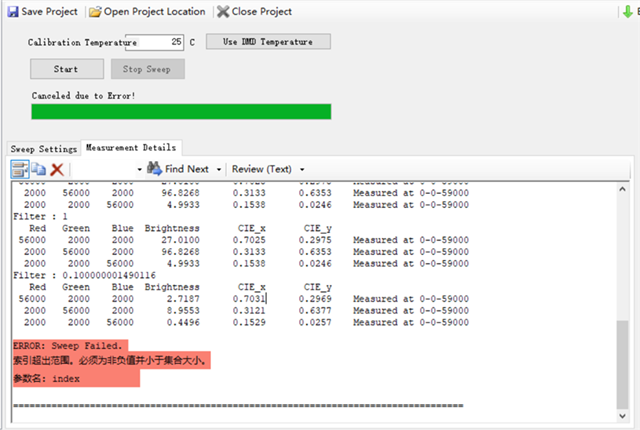Click the Use DMD Temperature button
640x430 pixels.
268,42
